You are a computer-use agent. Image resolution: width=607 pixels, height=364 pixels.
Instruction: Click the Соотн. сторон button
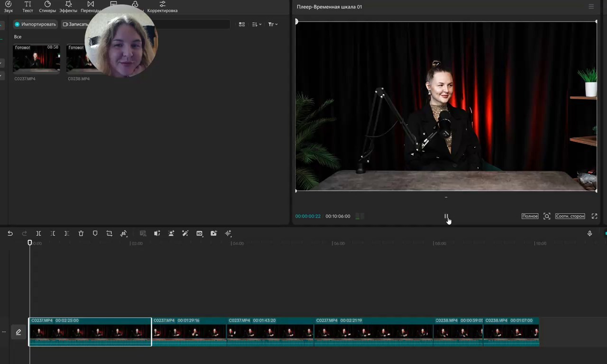[570, 216]
